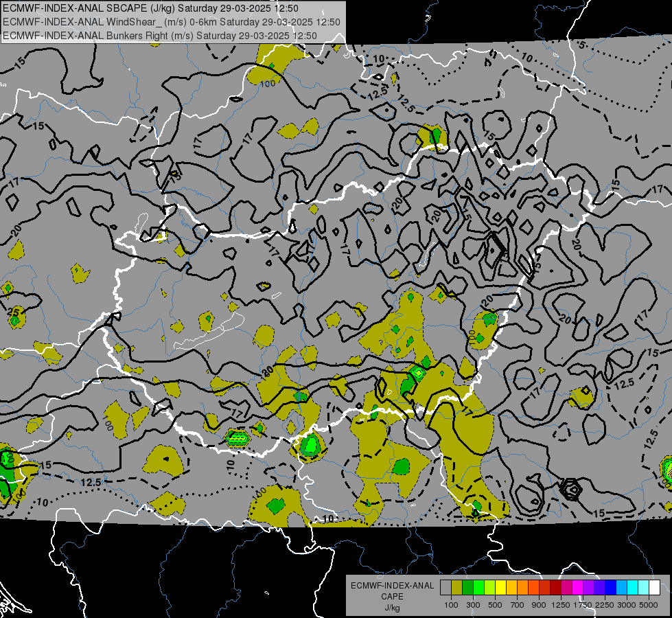
Task: Choose the pure yellow legend swatch
Action: click(x=500, y=588)
